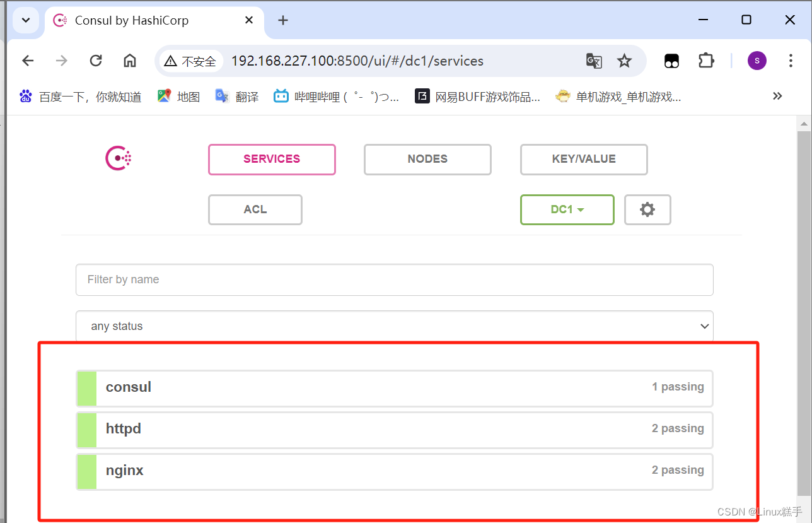Open the Chrome profile avatar
The height and width of the screenshot is (523, 812).
757,61
